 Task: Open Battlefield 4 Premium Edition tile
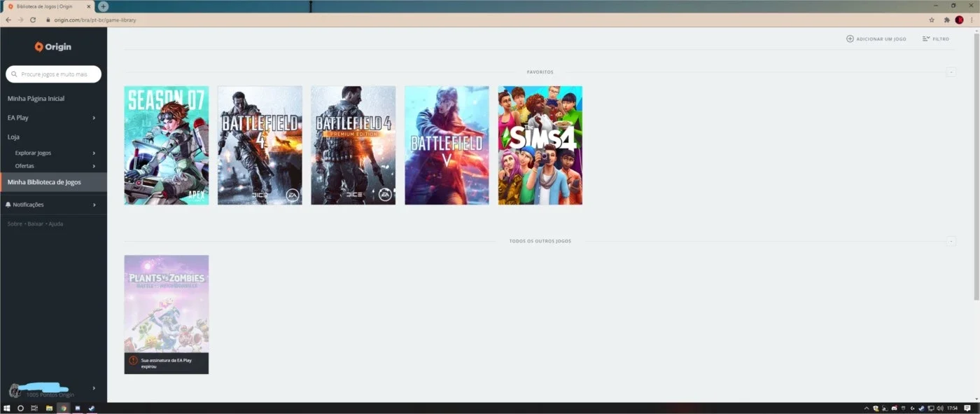click(353, 145)
